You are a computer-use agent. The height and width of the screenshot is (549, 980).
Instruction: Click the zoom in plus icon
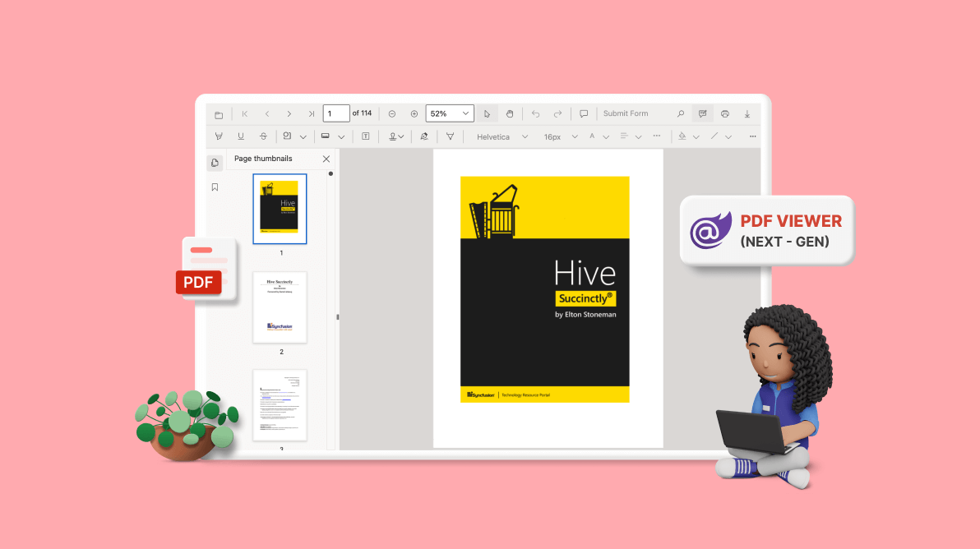(414, 114)
